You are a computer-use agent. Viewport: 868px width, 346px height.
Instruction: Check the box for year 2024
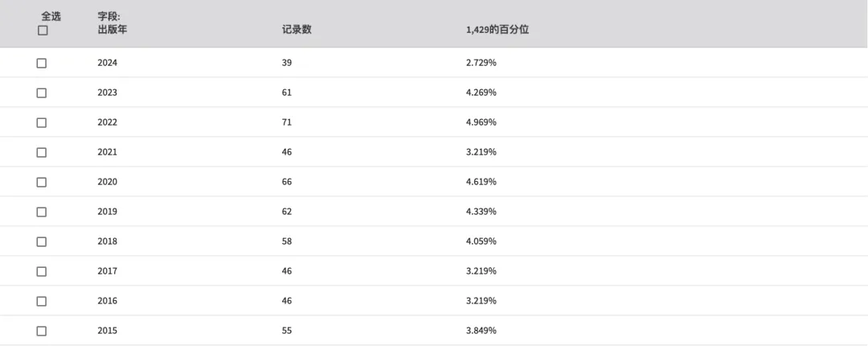[42, 64]
